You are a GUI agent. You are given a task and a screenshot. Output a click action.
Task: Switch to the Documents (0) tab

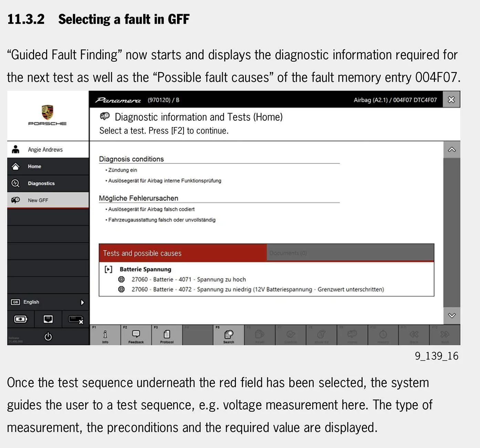click(350, 253)
